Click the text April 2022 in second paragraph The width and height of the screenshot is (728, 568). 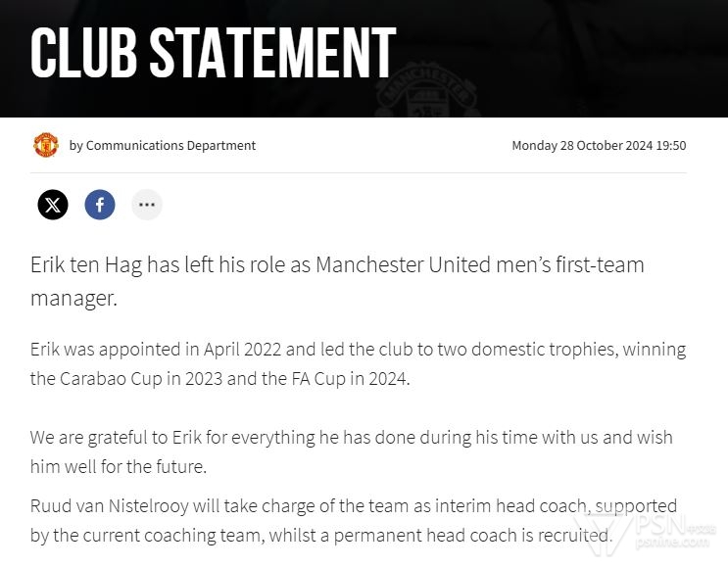pos(242,350)
